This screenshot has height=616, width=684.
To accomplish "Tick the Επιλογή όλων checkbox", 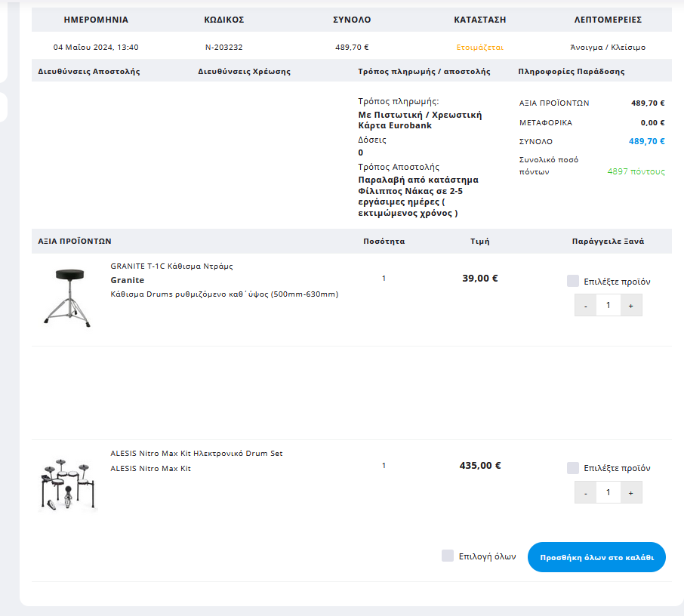I will (x=448, y=556).
